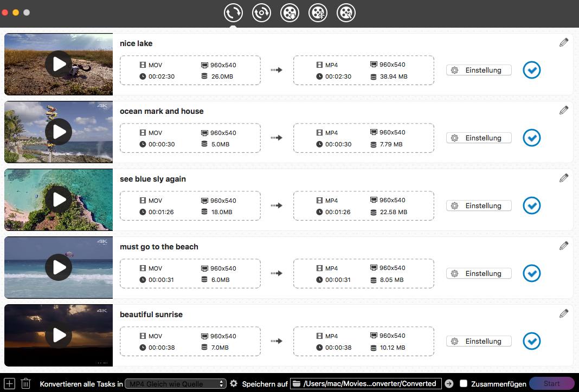The image size is (579, 392).
Task: Click arrow icon next to output path
Action: [x=449, y=383]
